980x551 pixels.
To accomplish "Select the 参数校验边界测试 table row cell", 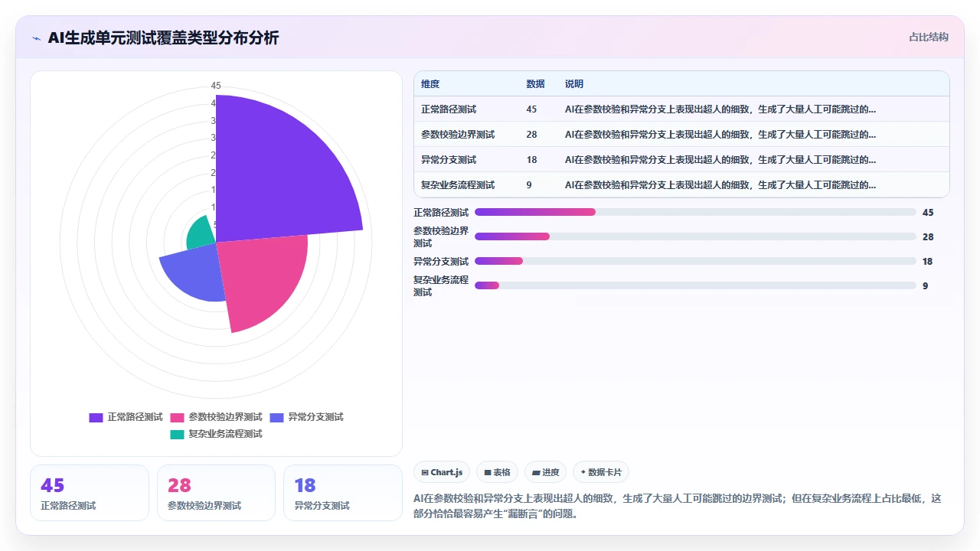I will (458, 135).
